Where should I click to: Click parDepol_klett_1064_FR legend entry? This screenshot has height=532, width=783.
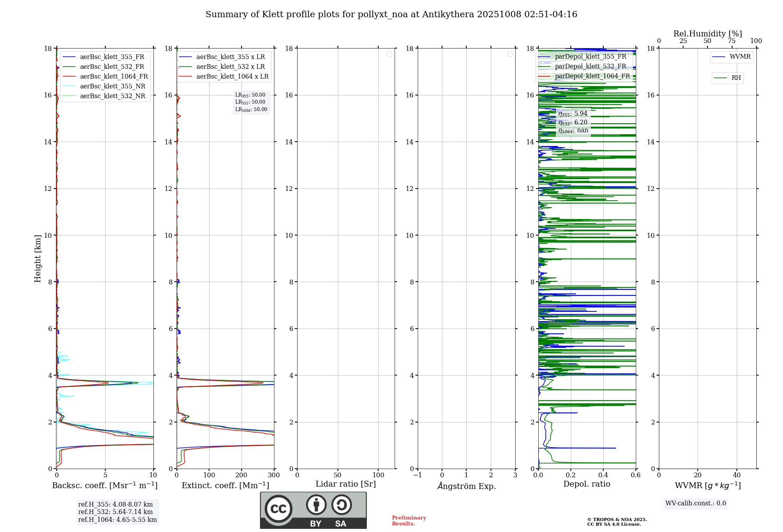(592, 76)
